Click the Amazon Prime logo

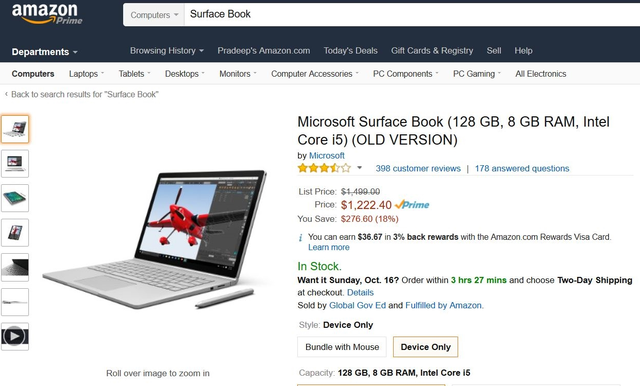(x=47, y=14)
